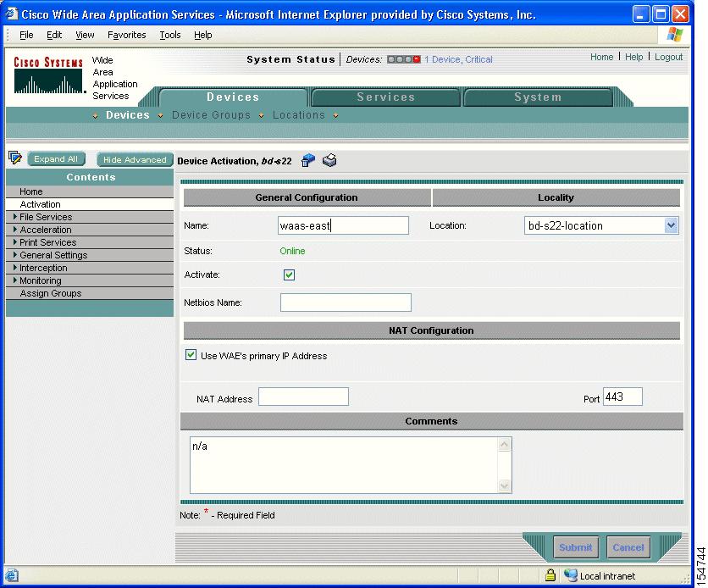Uncheck Use WAE's primary IP Address
The height and width of the screenshot is (588, 708).
191,355
